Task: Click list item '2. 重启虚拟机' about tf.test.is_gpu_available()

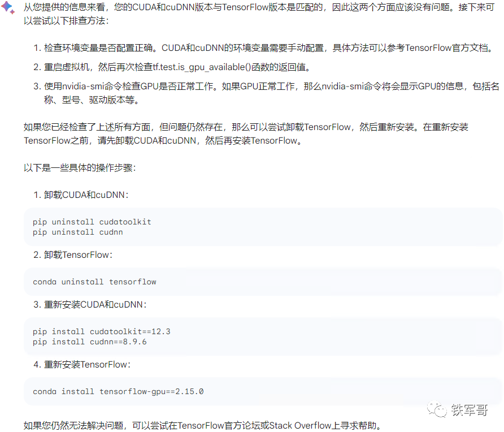Action: [173, 67]
